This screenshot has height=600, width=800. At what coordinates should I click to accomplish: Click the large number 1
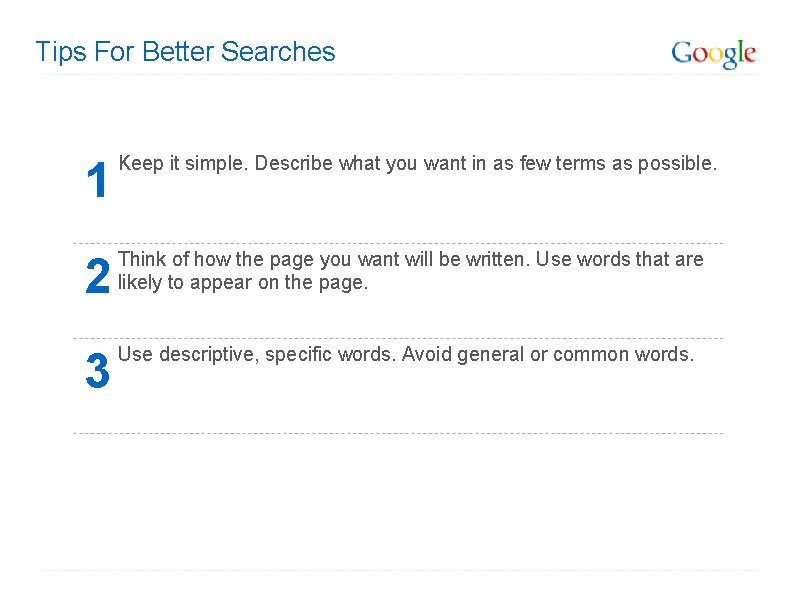point(97,182)
